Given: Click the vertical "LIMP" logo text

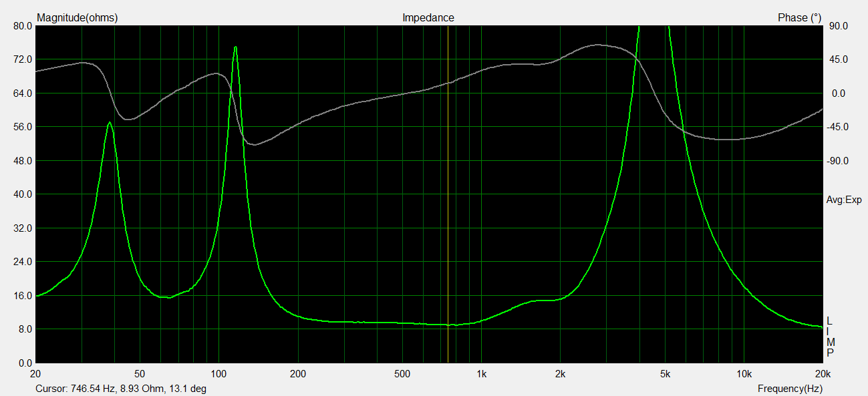Looking at the screenshot, I should [x=830, y=337].
